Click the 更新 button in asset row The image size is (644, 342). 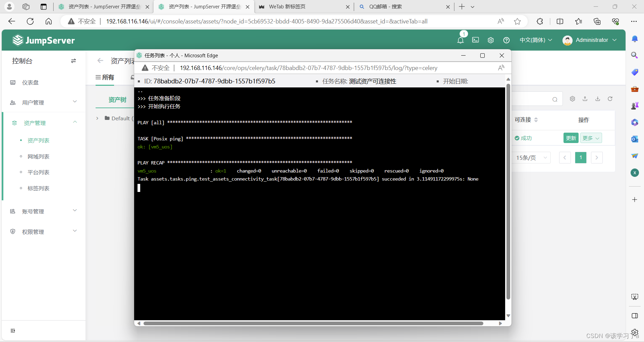click(571, 138)
